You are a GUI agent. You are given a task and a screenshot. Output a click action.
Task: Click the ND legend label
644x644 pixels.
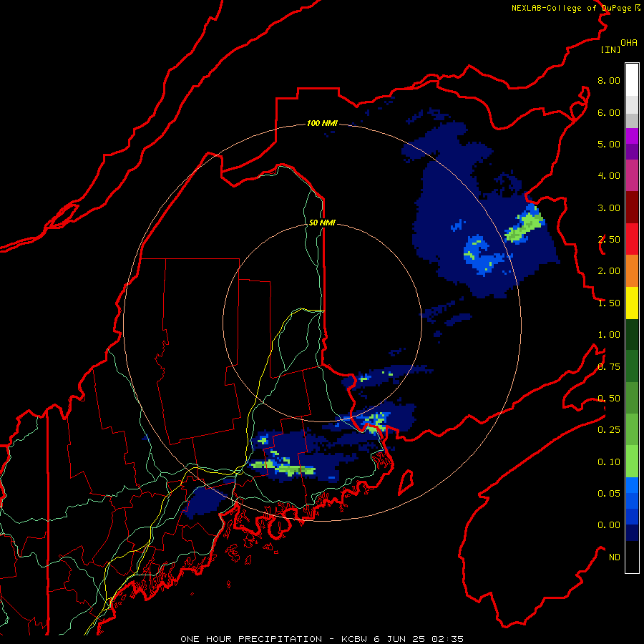point(615,557)
